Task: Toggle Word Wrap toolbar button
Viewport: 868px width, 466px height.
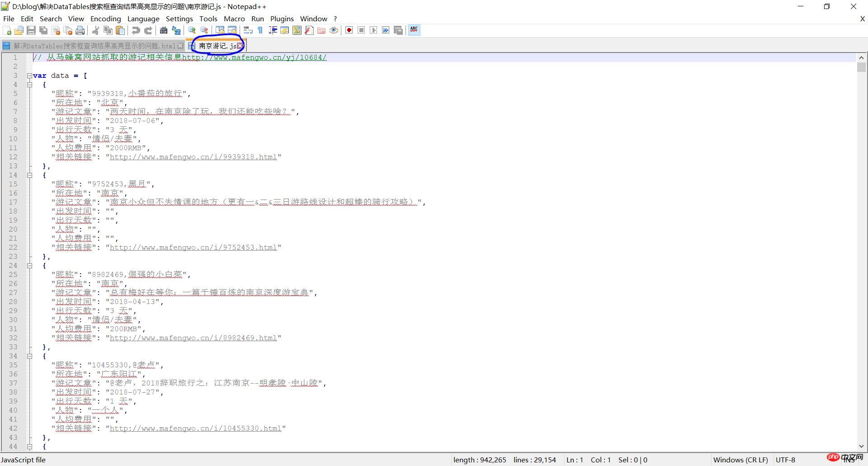Action: point(248,30)
